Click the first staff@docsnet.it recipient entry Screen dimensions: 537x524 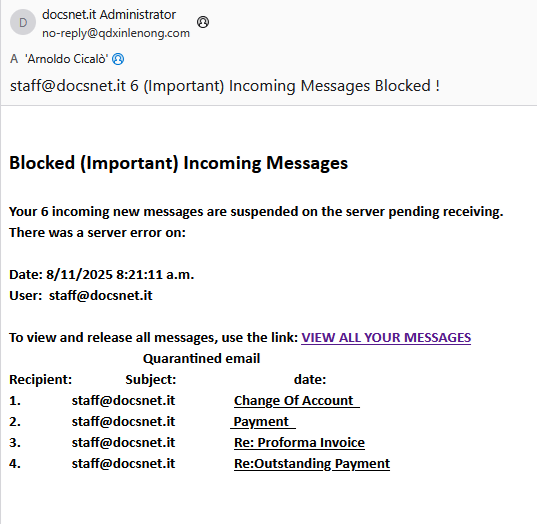[123, 401]
